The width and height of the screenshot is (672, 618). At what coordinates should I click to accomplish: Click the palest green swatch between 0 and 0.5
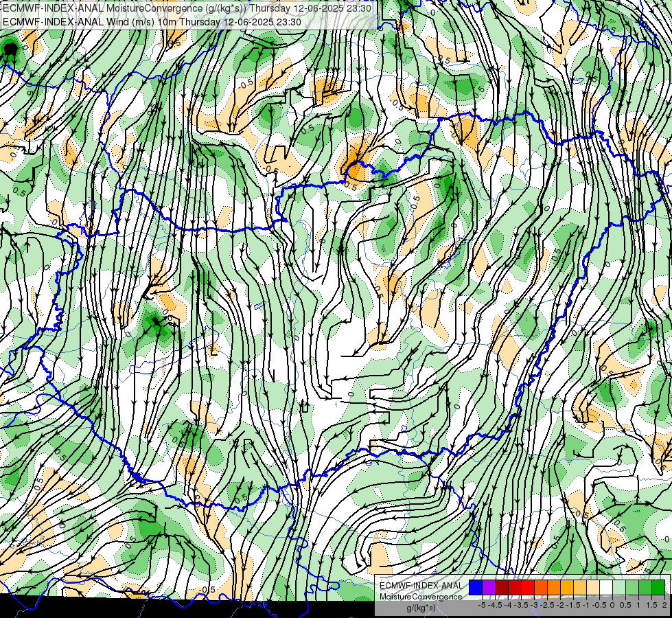pos(619,587)
